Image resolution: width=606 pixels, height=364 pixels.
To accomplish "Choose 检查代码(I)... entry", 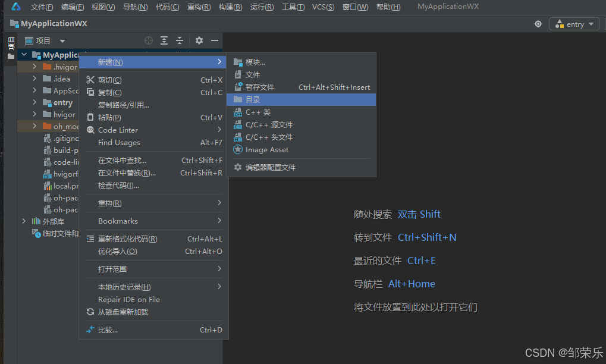I will pyautogui.click(x=154, y=185).
